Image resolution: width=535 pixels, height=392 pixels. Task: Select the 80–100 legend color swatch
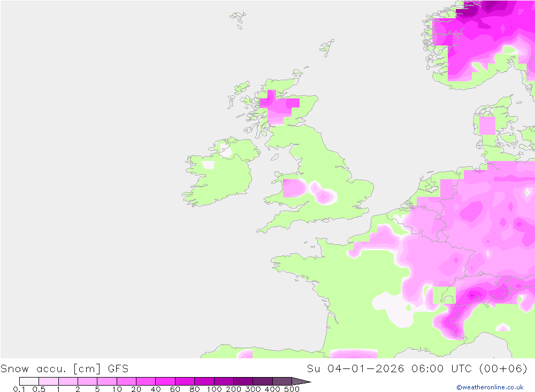point(204,381)
